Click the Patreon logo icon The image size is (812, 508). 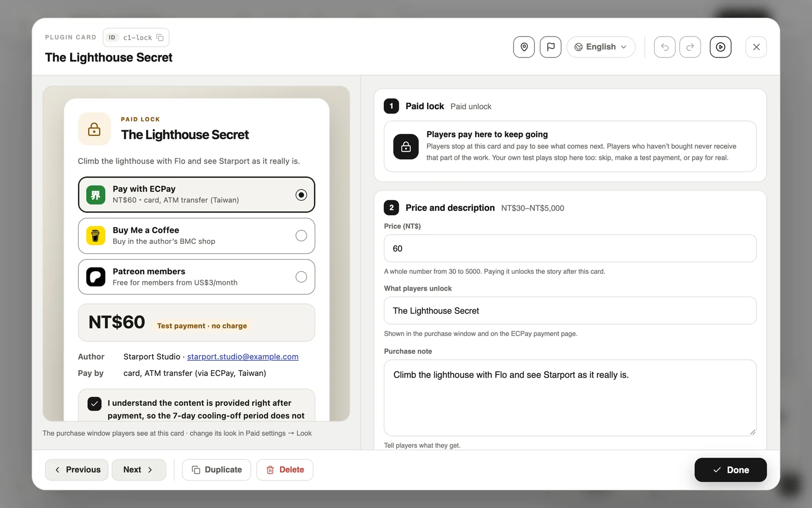95,277
